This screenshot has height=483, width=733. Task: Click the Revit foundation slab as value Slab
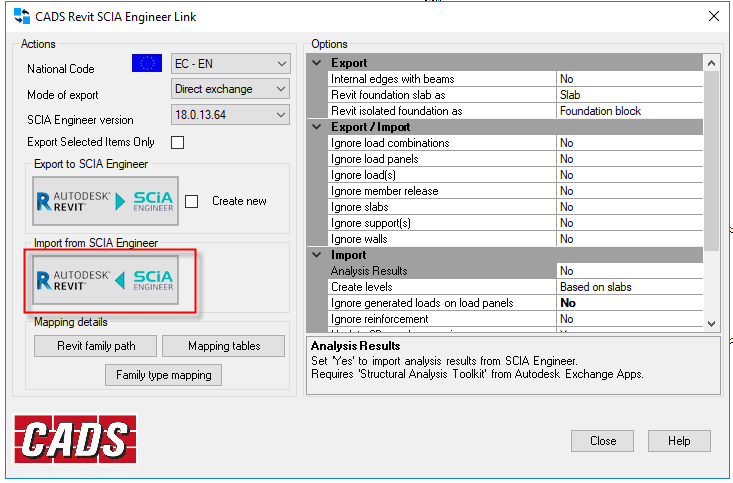(x=630, y=95)
